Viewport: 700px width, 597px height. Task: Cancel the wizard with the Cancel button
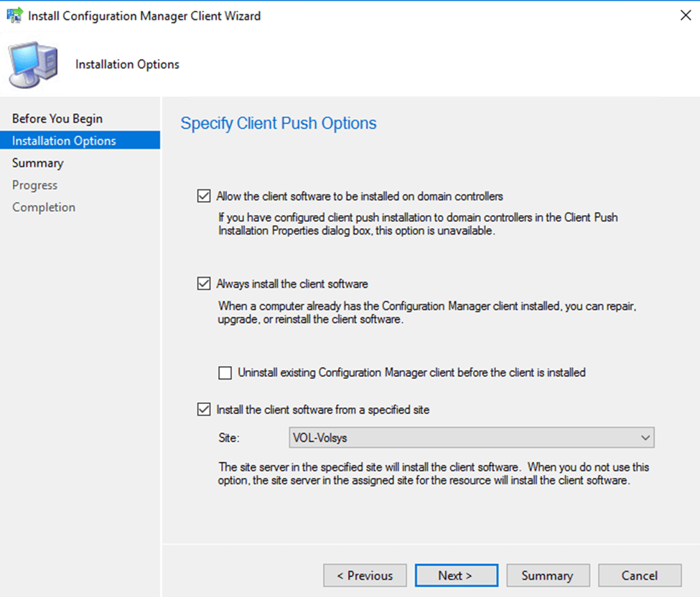point(640,575)
